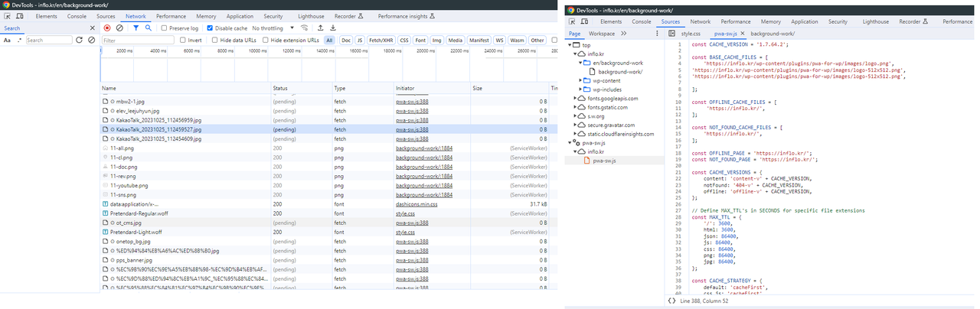Click the more tabs chevron next to Workspace

point(624,34)
